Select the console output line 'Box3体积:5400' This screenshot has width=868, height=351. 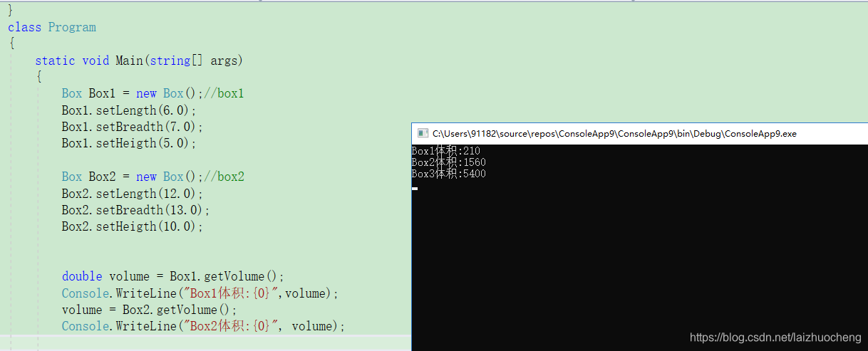coord(449,174)
